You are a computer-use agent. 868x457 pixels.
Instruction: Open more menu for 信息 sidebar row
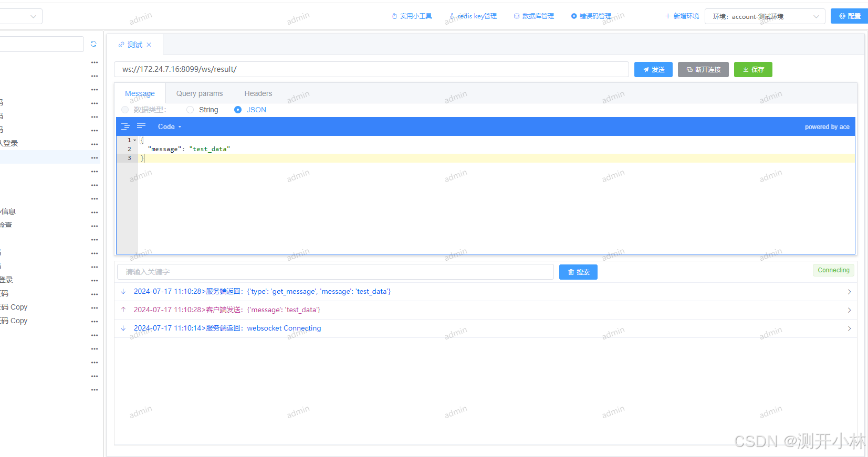point(95,212)
